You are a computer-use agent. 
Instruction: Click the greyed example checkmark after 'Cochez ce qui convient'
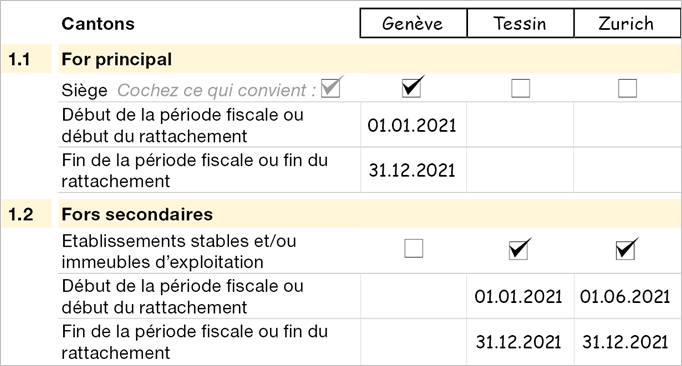point(330,88)
